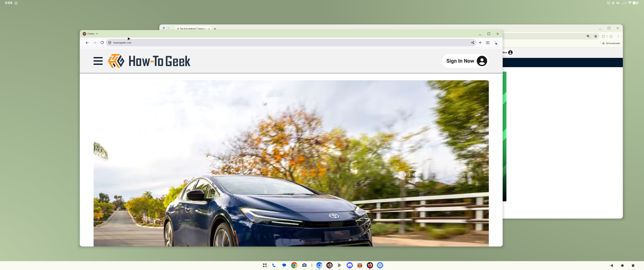Minimize the Firefox window

[480, 34]
